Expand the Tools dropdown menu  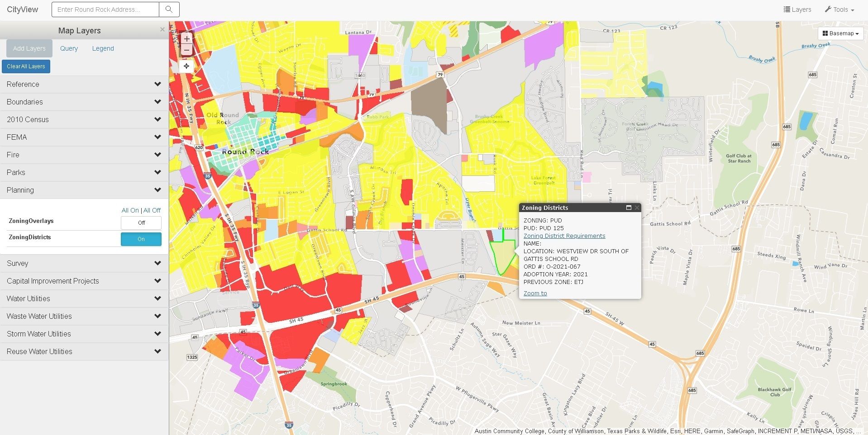(839, 9)
